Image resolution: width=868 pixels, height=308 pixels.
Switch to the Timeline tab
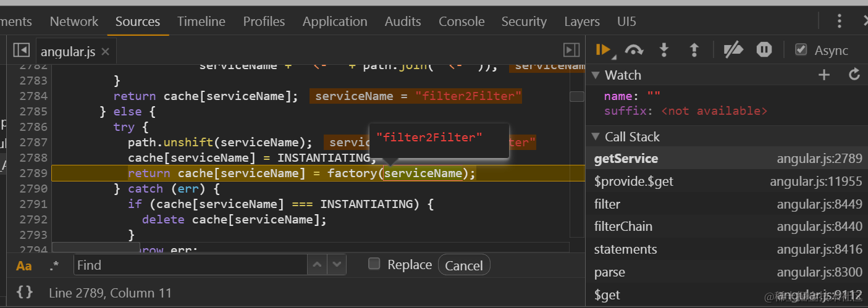201,22
